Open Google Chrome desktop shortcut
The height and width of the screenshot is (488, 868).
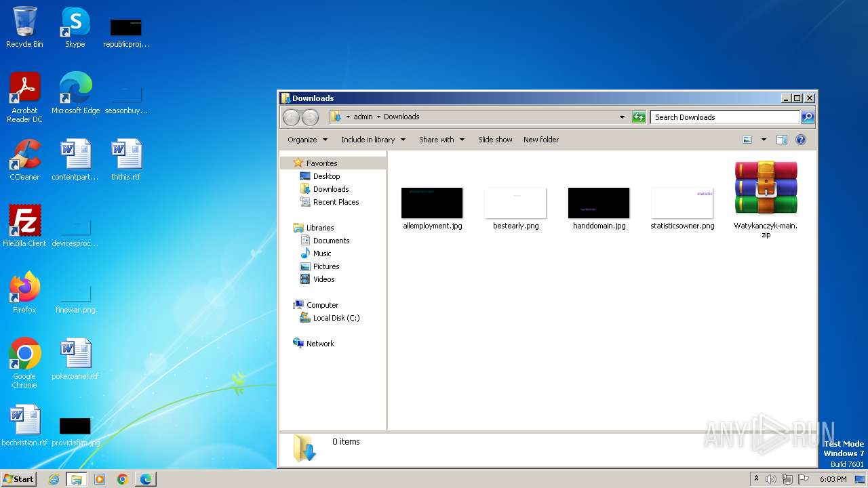24,363
